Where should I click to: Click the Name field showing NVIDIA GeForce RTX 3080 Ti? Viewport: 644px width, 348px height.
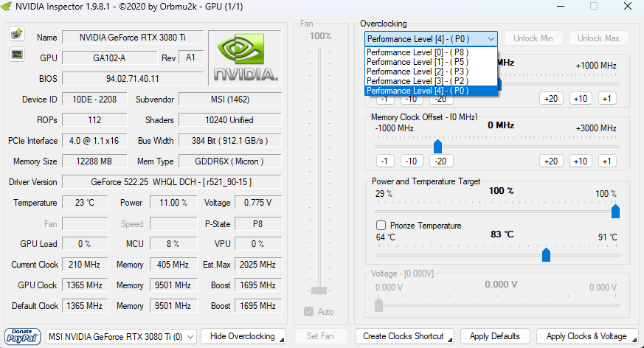133,38
